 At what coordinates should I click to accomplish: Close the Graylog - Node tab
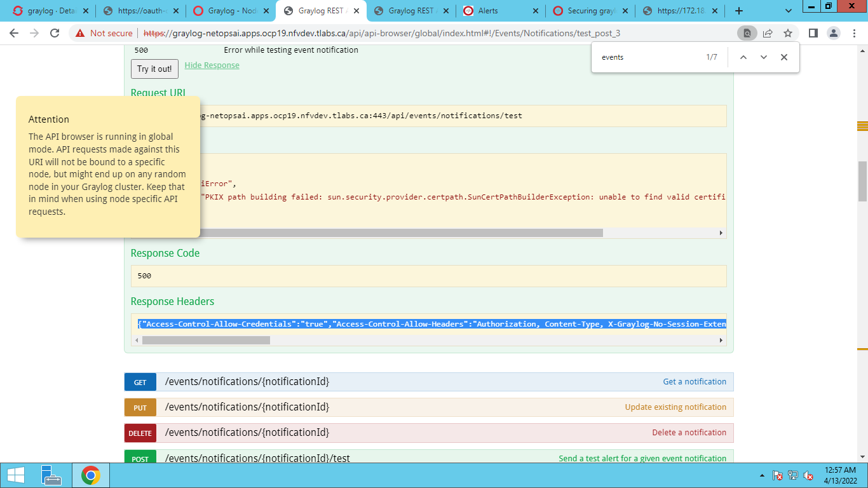(x=265, y=11)
